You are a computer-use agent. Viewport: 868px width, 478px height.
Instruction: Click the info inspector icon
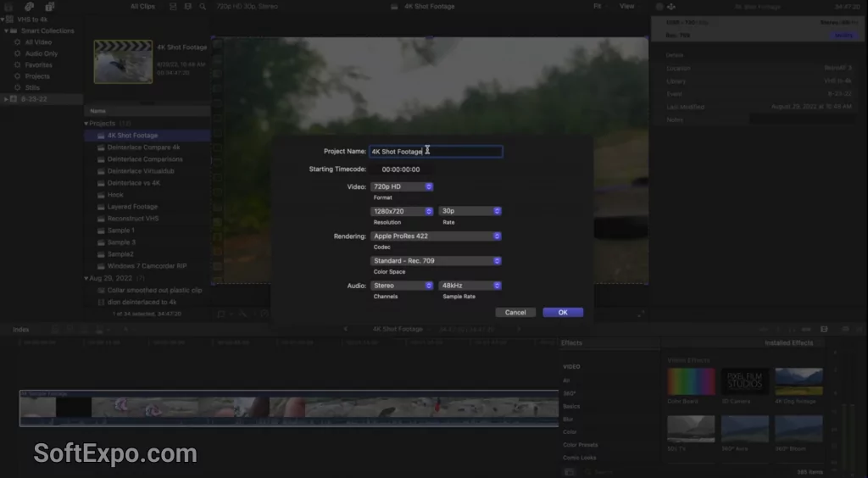point(659,7)
